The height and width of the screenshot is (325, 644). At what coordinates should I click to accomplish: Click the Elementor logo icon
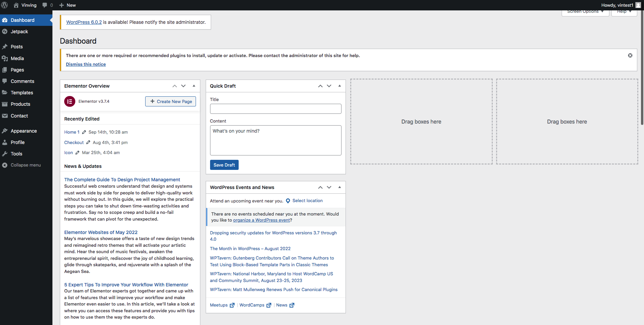(x=70, y=101)
